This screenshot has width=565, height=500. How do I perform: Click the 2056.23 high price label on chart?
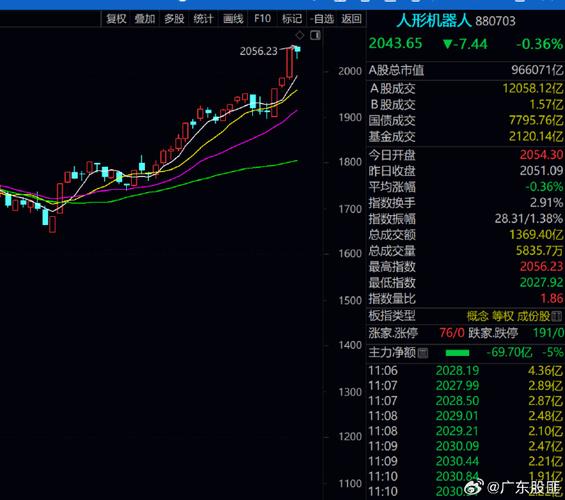click(259, 51)
